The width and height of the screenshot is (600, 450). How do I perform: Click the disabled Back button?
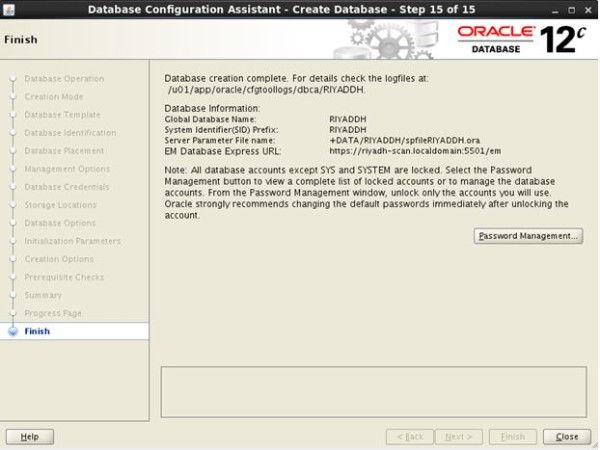pos(410,437)
